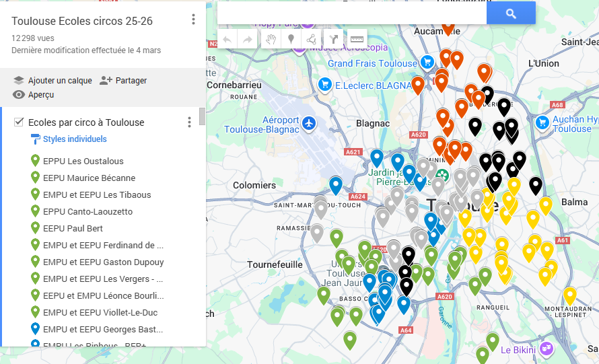Open Styles individuels style settings

click(x=74, y=139)
